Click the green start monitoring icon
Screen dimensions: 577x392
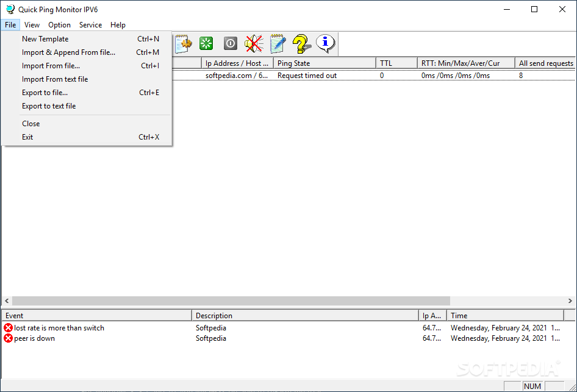[x=206, y=43]
